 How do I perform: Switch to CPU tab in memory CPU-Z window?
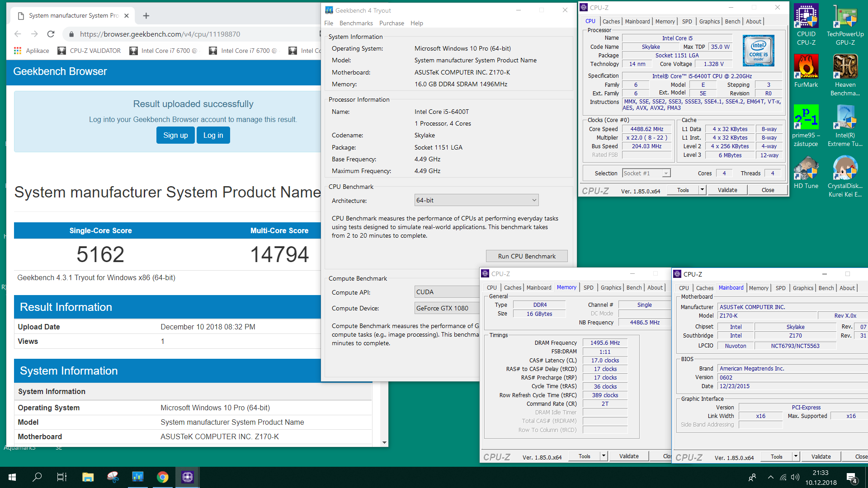492,287
